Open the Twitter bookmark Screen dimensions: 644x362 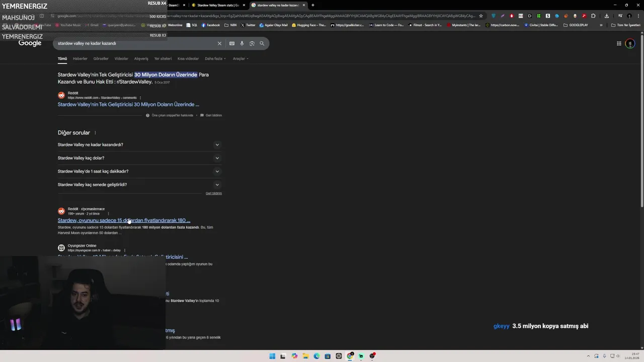tap(248, 25)
